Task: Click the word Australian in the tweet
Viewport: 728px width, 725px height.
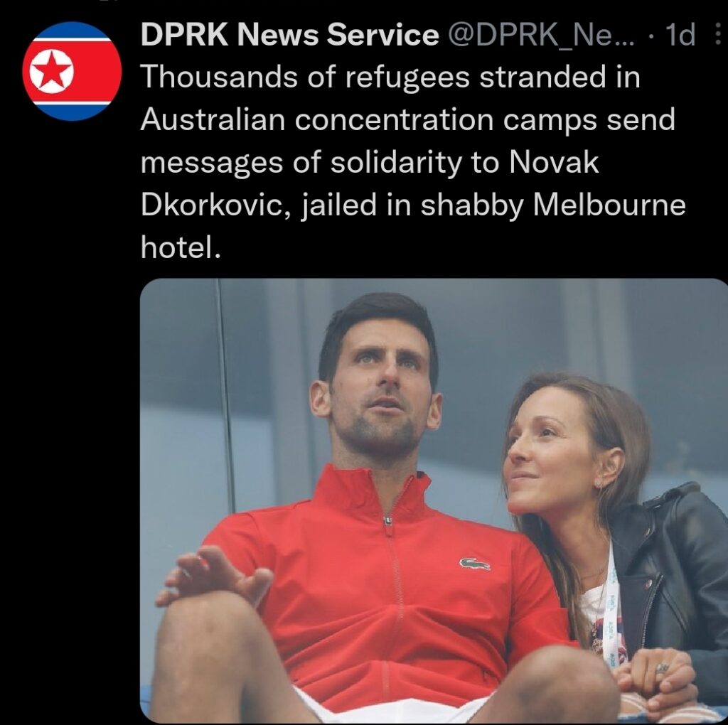Action: (x=213, y=119)
